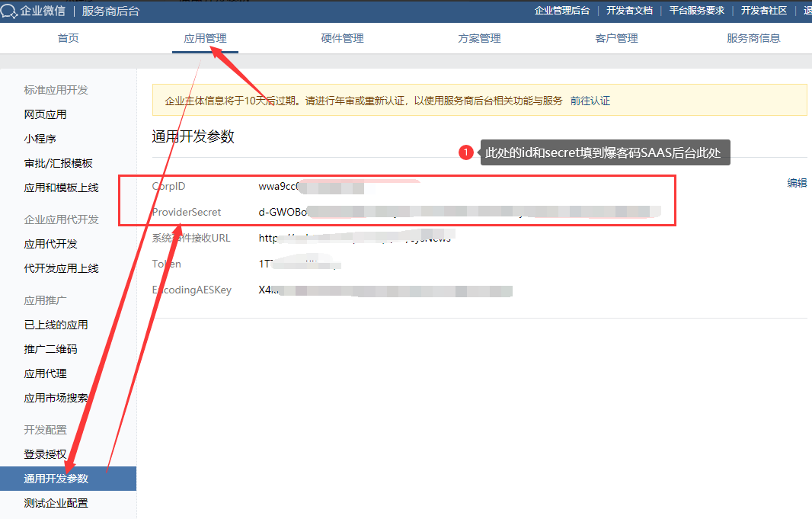Go to 登录授权 in sidebar

(x=45, y=454)
